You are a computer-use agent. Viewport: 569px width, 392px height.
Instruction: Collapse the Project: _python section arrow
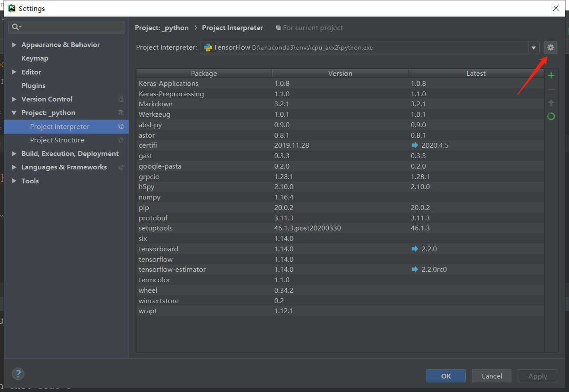coord(14,113)
